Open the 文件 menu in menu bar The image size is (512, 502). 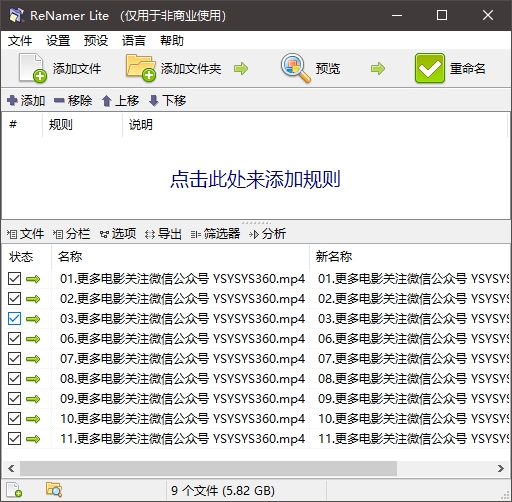pos(20,41)
